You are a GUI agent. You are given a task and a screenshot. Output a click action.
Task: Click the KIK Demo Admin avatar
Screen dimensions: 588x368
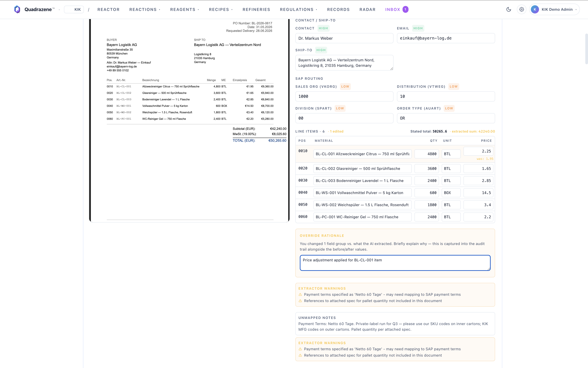tap(535, 10)
